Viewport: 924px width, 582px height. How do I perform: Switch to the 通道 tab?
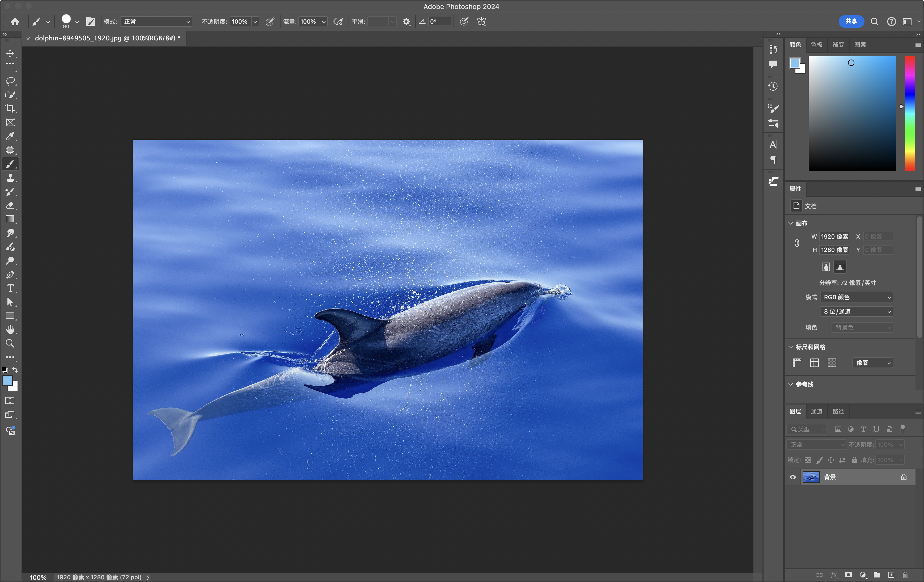(817, 411)
